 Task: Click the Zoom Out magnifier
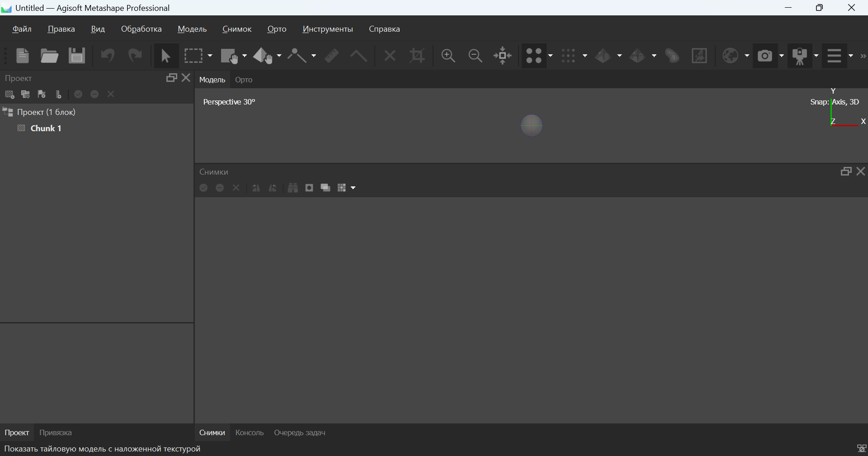[x=475, y=56]
